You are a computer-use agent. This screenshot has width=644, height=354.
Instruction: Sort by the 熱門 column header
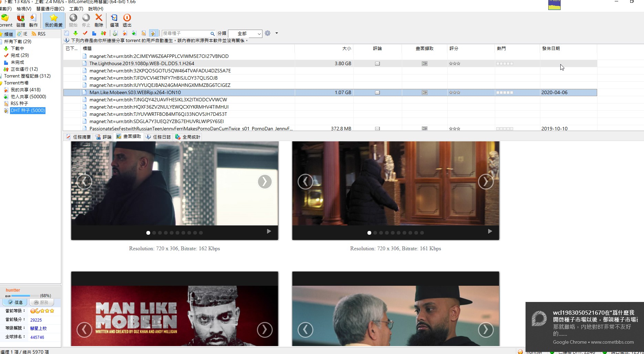click(517, 48)
